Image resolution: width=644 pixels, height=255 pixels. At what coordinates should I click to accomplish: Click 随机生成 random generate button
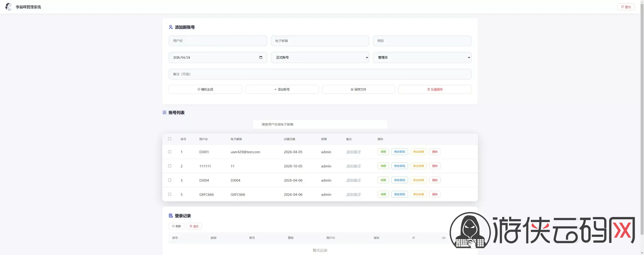point(205,90)
